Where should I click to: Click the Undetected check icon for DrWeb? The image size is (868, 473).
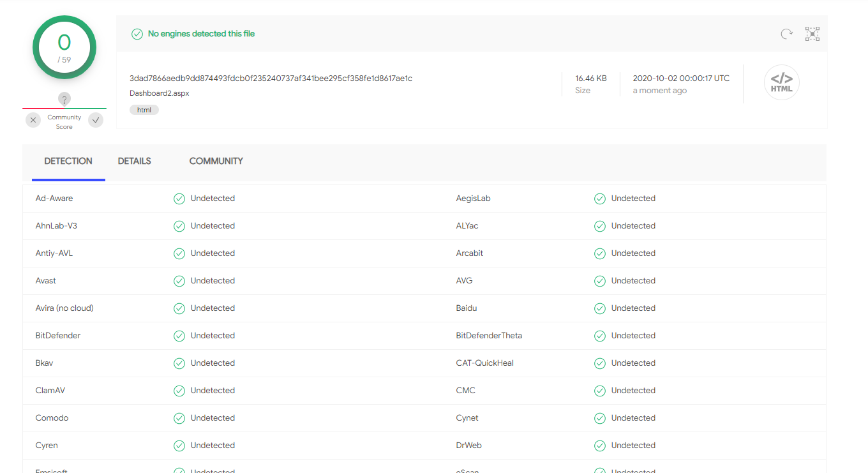[x=600, y=446]
